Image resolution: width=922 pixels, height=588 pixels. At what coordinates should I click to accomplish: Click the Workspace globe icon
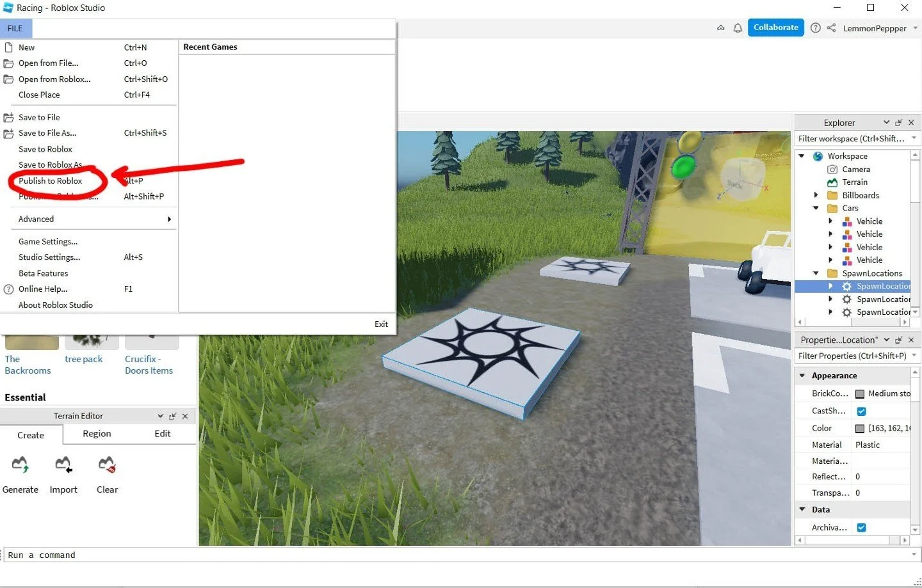pos(818,156)
